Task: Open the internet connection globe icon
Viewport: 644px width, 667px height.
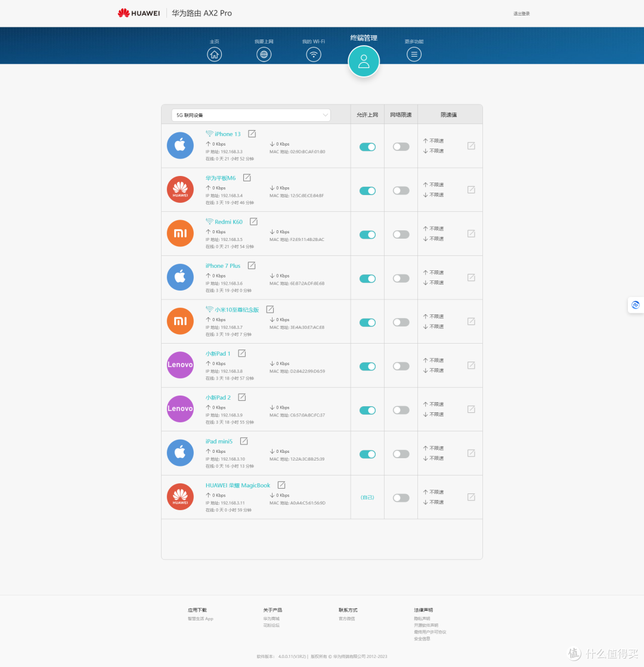Action: (x=264, y=54)
